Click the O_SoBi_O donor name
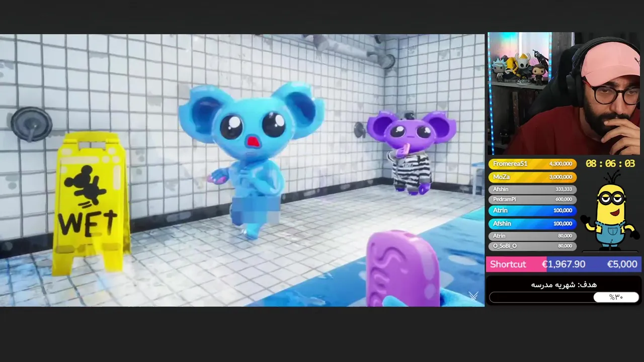Image resolution: width=644 pixels, height=362 pixels. click(505, 246)
